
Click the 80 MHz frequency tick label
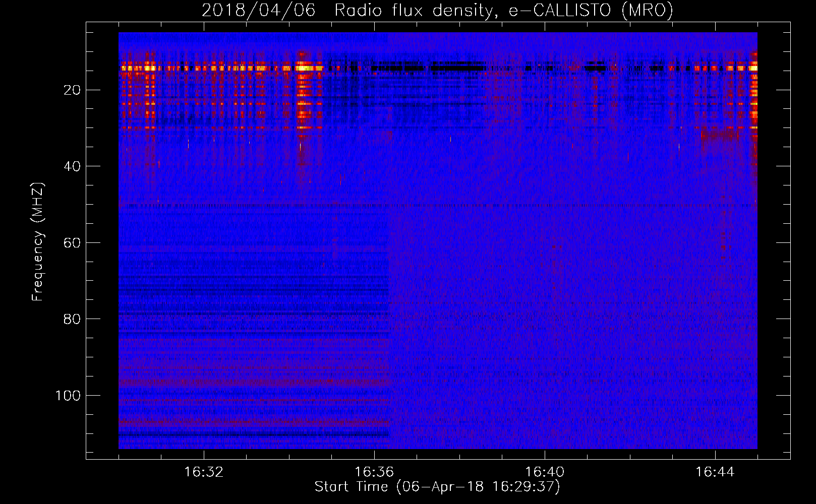tap(72, 319)
